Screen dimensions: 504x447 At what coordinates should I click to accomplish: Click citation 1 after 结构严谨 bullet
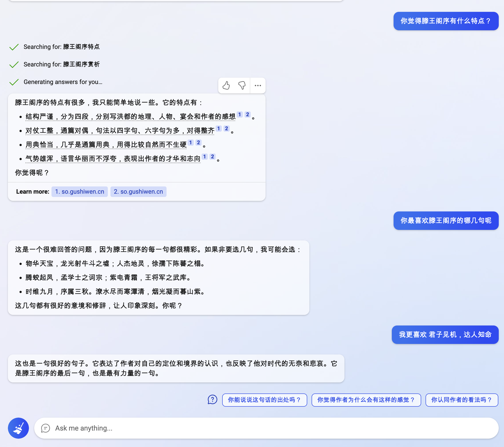tap(240, 114)
